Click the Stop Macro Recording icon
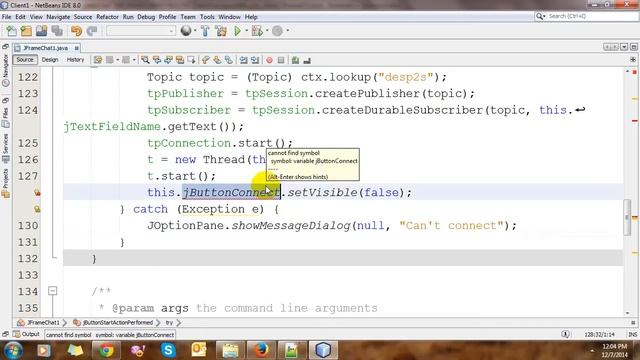Screen dimensions: 640x360 pyautogui.click(x=281, y=60)
